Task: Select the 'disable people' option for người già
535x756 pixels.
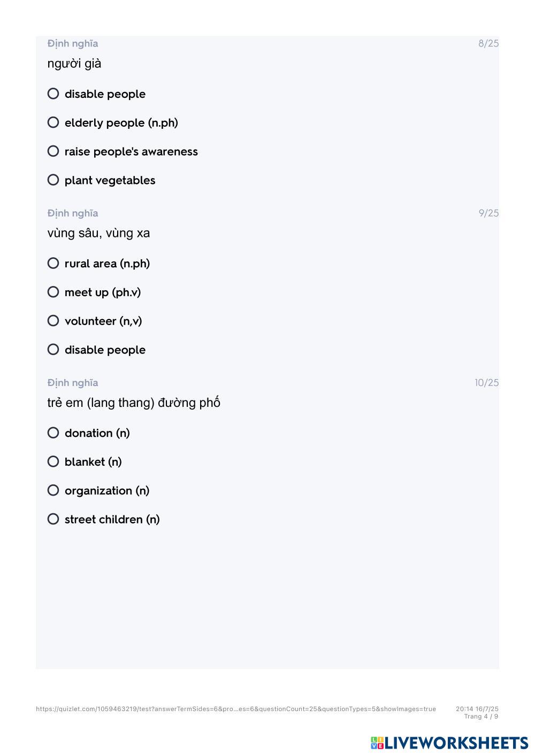Action: [53, 94]
